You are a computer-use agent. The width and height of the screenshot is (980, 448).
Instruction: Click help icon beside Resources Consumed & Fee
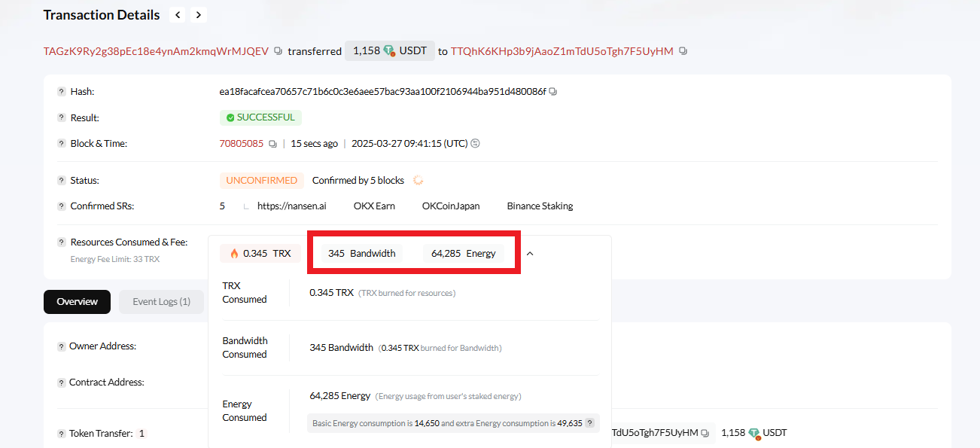(x=62, y=242)
